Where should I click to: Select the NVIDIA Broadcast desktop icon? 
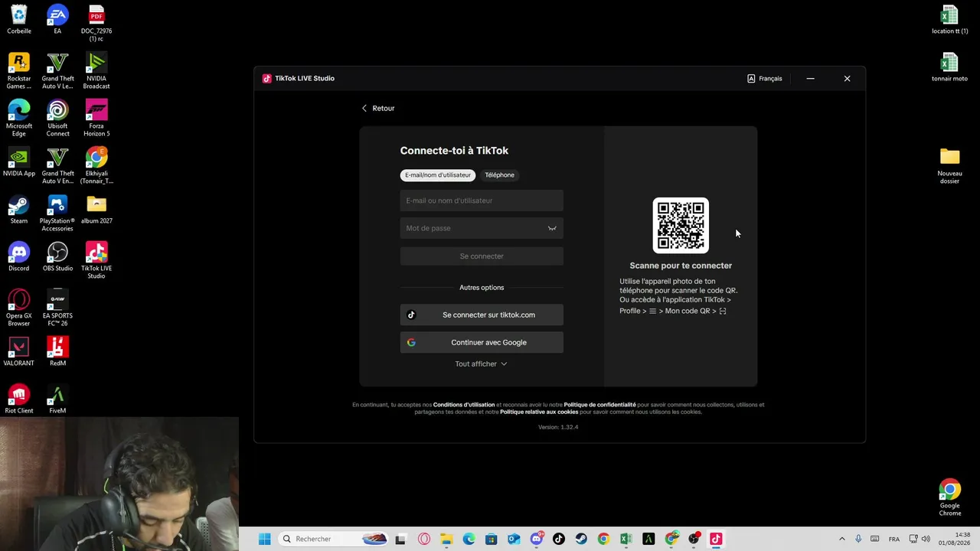tap(96, 71)
